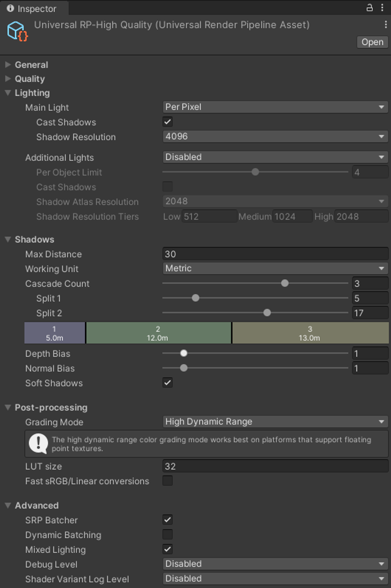
Task: Enable Dynamic Batching checkbox
Action: click(x=168, y=534)
